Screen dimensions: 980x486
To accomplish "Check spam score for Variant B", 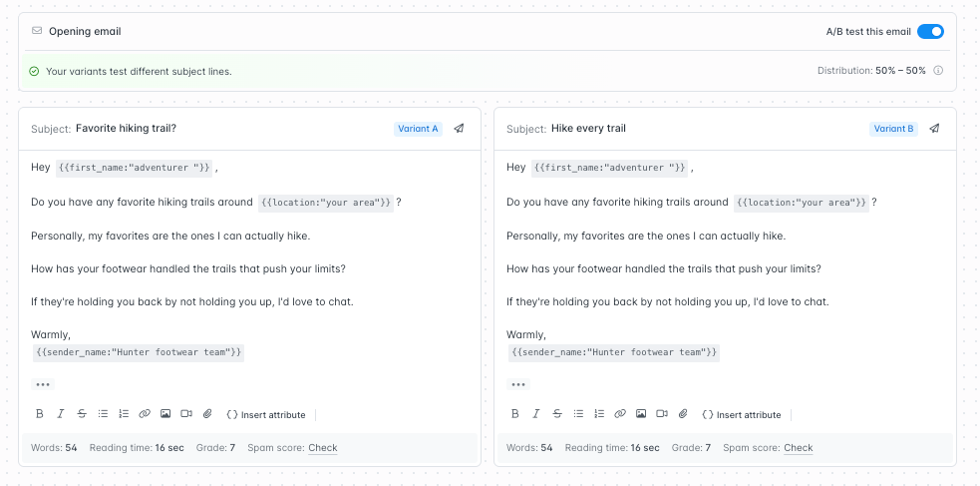I will click(x=799, y=448).
